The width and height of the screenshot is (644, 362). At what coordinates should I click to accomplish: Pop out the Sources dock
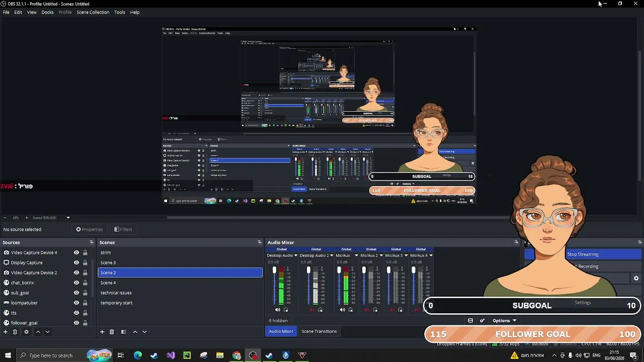[x=91, y=242]
